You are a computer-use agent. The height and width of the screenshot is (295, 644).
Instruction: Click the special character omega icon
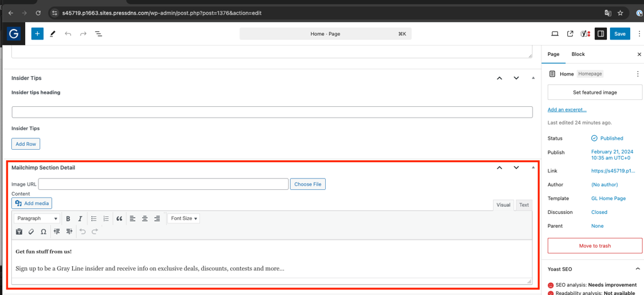click(x=43, y=231)
